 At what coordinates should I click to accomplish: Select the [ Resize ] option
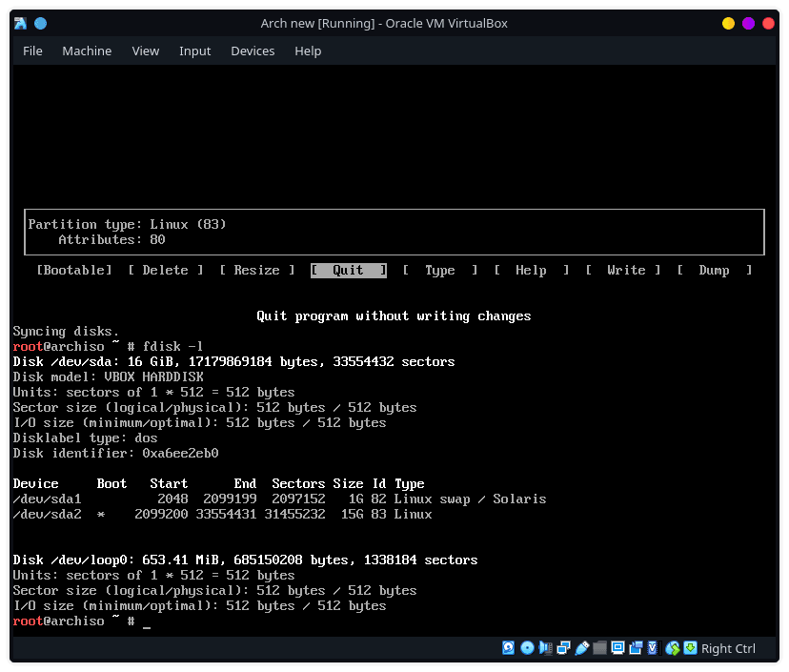[x=256, y=271]
